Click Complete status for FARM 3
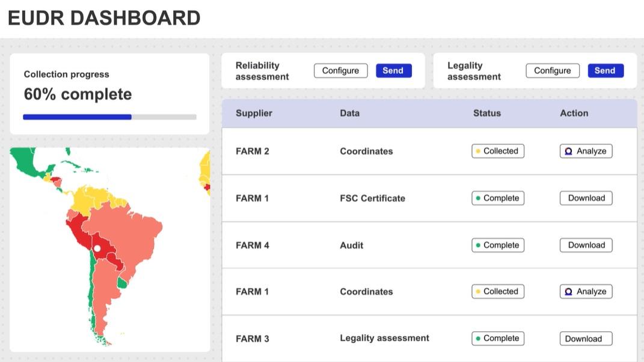Image resolution: width=644 pixels, height=362 pixels. (x=498, y=339)
